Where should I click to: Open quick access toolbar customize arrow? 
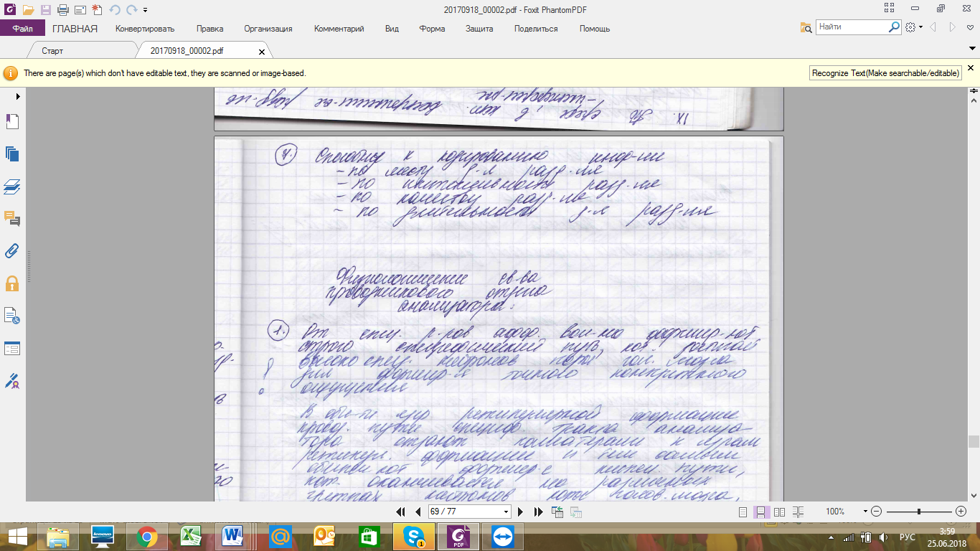[145, 10]
